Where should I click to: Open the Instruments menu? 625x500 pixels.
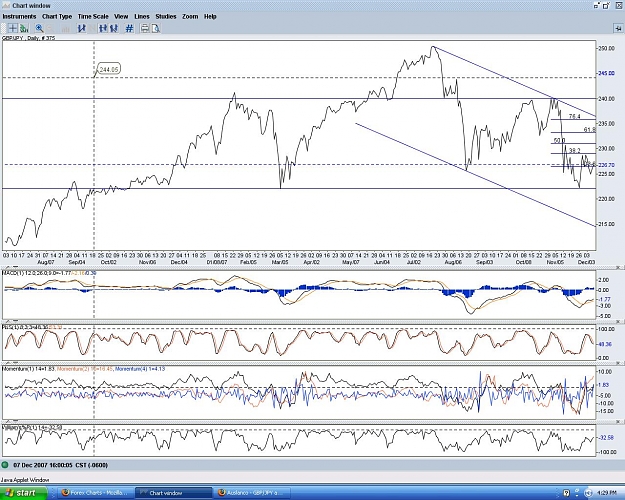tap(19, 16)
